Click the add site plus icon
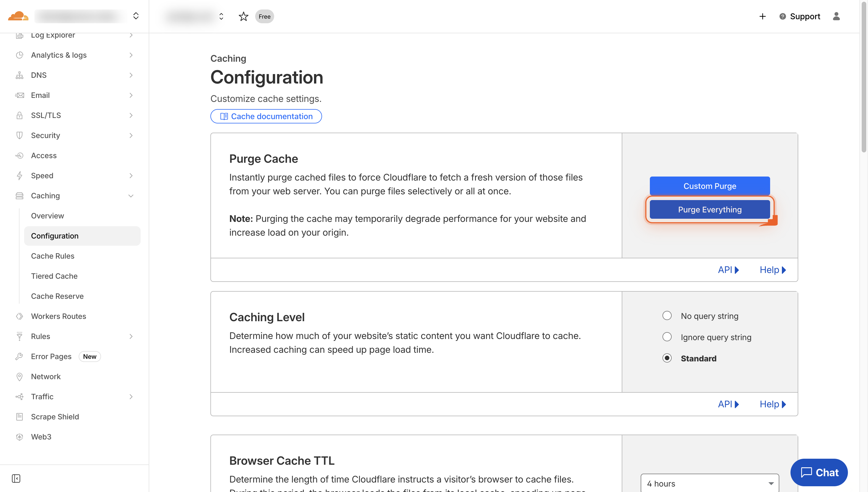 point(762,16)
